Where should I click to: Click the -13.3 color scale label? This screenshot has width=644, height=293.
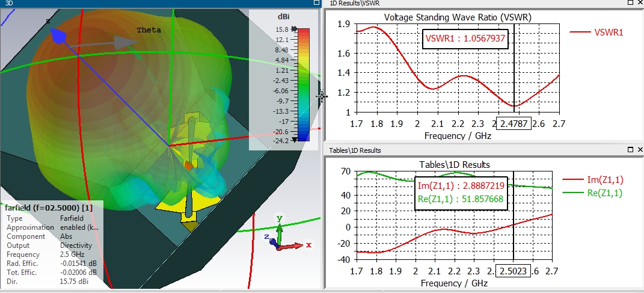click(x=281, y=111)
